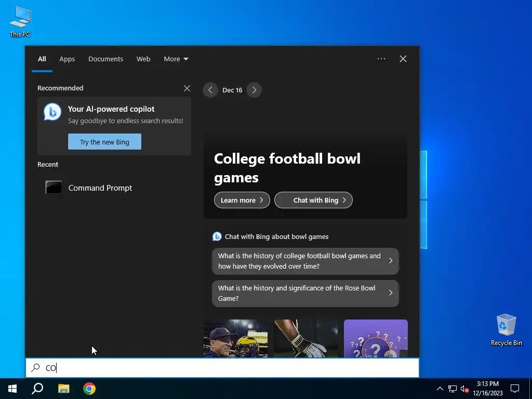This screenshot has height=399, width=532.
Task: Open search options ellipsis menu
Action: pyautogui.click(x=381, y=59)
